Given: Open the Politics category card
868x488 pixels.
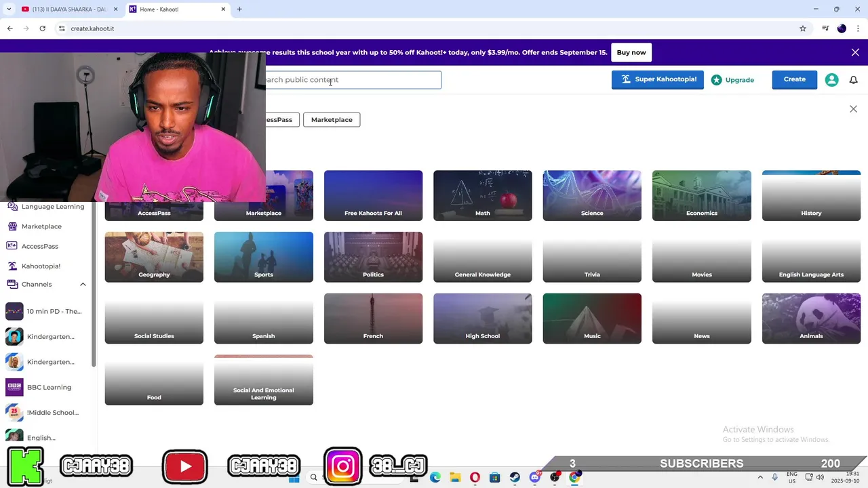Looking at the screenshot, I should point(373,257).
